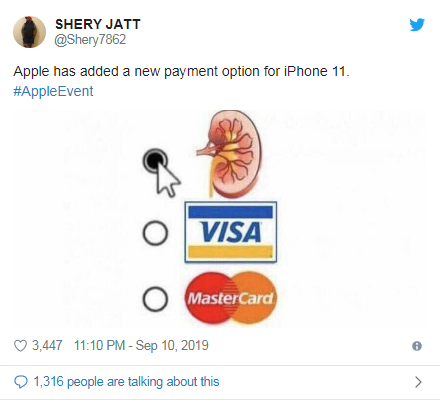Open SHERY JATT's profile avatar
Screen dimensions: 440x404
29,32
